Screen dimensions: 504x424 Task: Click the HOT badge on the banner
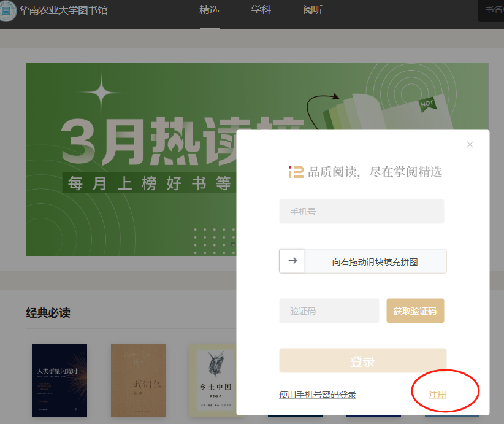pyautogui.click(x=427, y=104)
